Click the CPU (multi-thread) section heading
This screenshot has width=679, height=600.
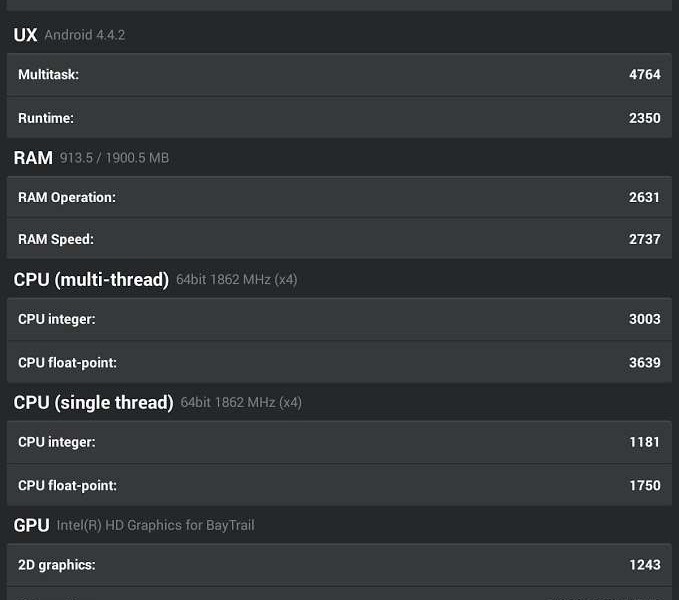tap(91, 280)
